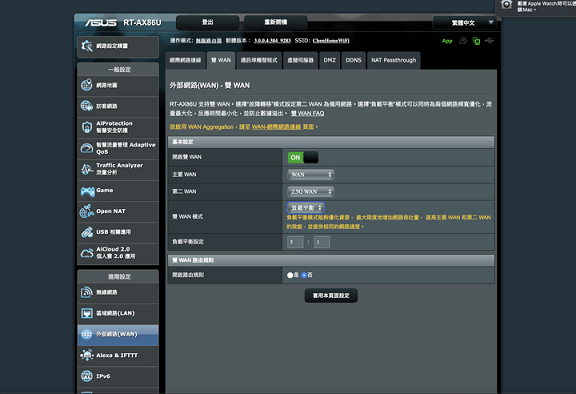Open Game controller icon
Screen dimensions: 576x394
click(87, 191)
